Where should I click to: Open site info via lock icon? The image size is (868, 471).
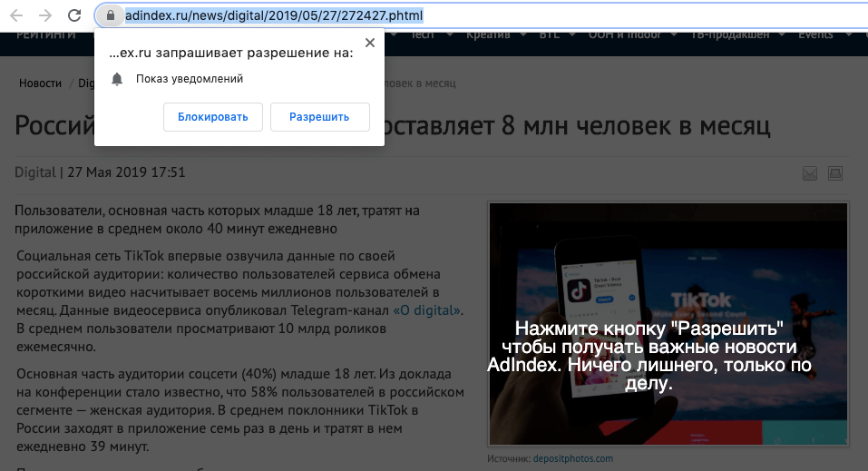coord(111,15)
